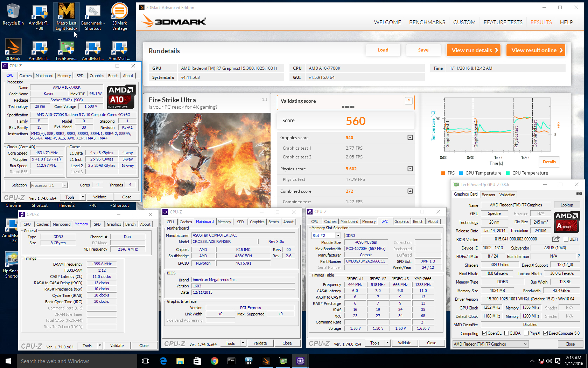Click the Details button under the graph
This screenshot has width=588, height=368.
tap(549, 162)
